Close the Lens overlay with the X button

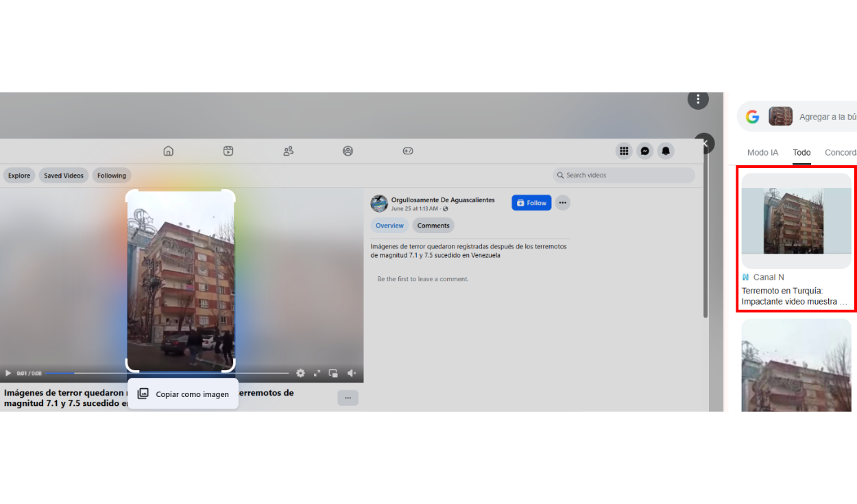coord(705,143)
